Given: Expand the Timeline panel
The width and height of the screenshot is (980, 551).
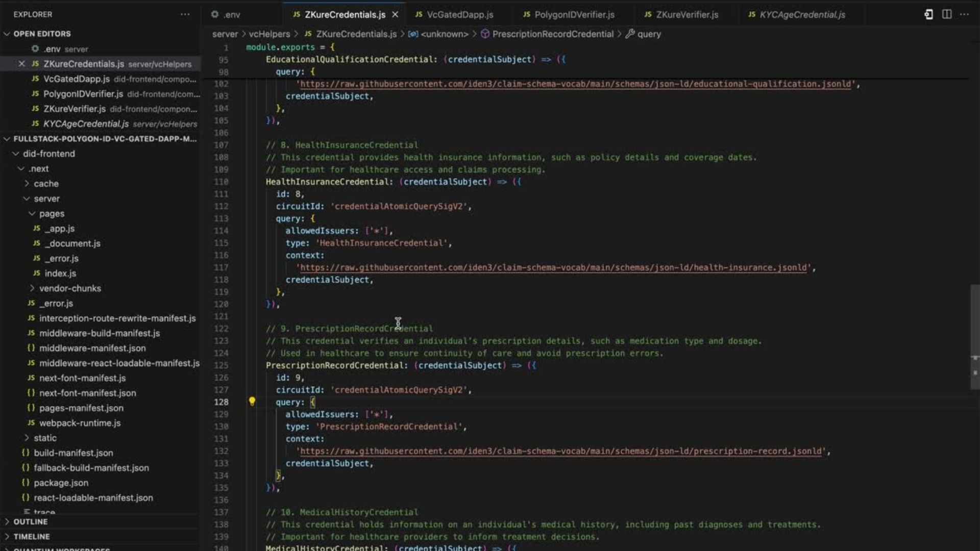Looking at the screenshot, I should point(32,536).
